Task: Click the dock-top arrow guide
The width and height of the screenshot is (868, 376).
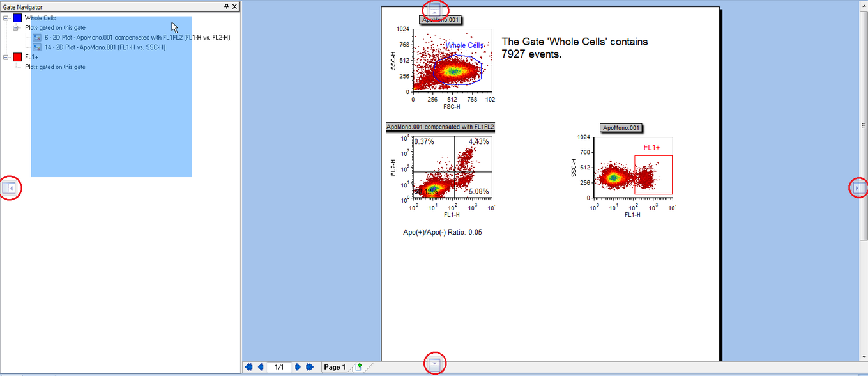Action: [x=434, y=10]
